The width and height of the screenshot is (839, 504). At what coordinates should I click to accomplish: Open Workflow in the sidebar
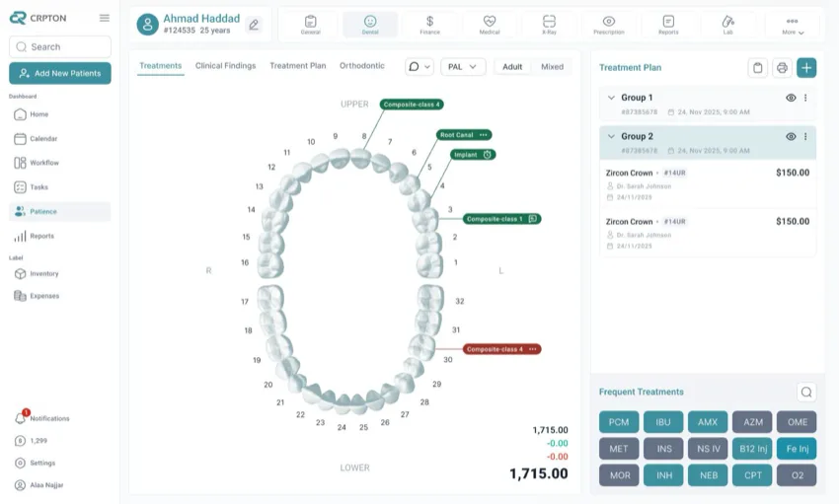[x=59, y=163]
